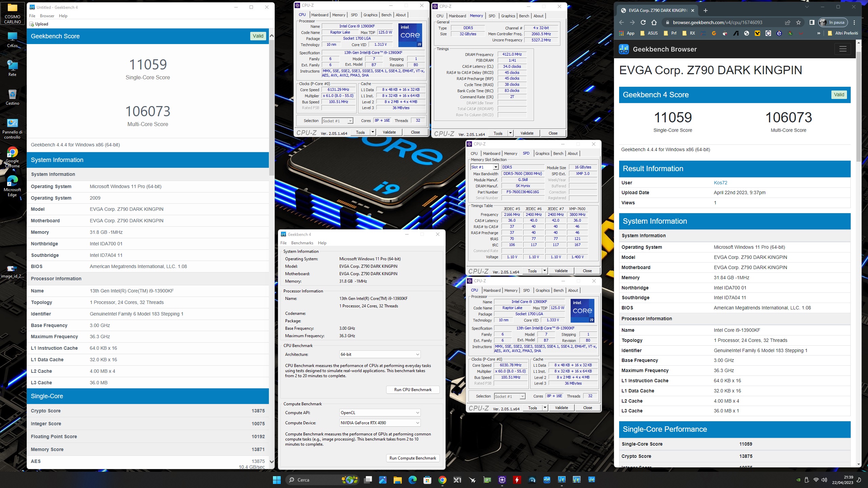868x488 pixels.
Task: Open the COSIMO CARLINO desktop folder
Action: point(12,14)
